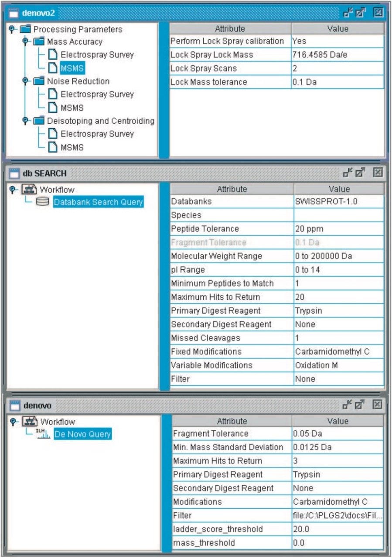This screenshot has height=558, width=392.
Task: Select MSMS under Mass Accuracy
Action: (72, 68)
